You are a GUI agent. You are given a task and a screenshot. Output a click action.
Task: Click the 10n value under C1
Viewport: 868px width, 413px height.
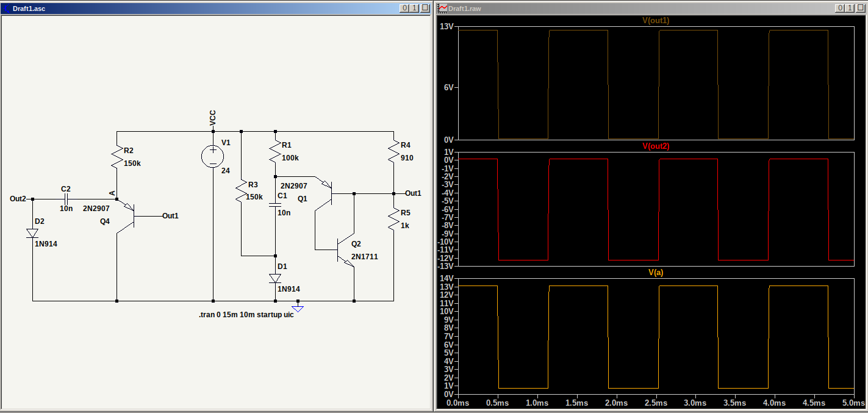284,213
